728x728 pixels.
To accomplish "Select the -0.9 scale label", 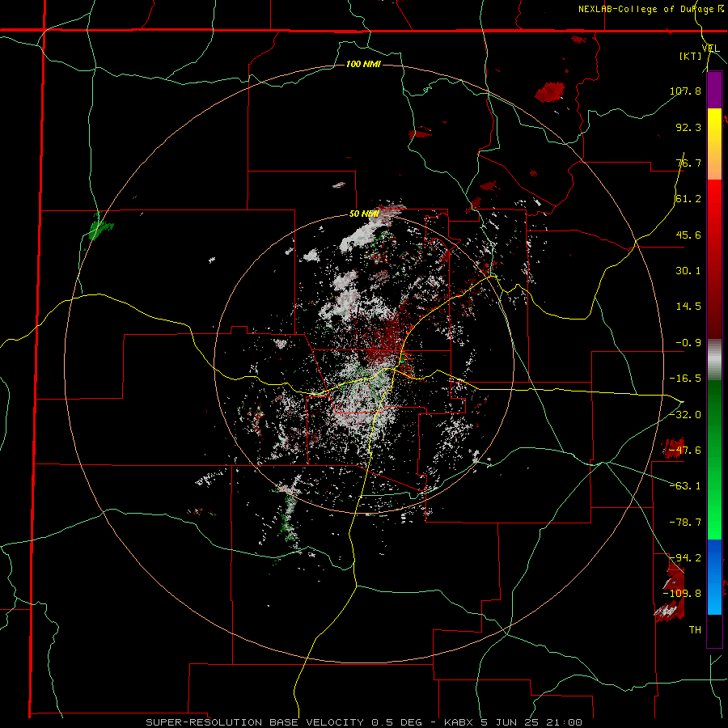I will 688,343.
